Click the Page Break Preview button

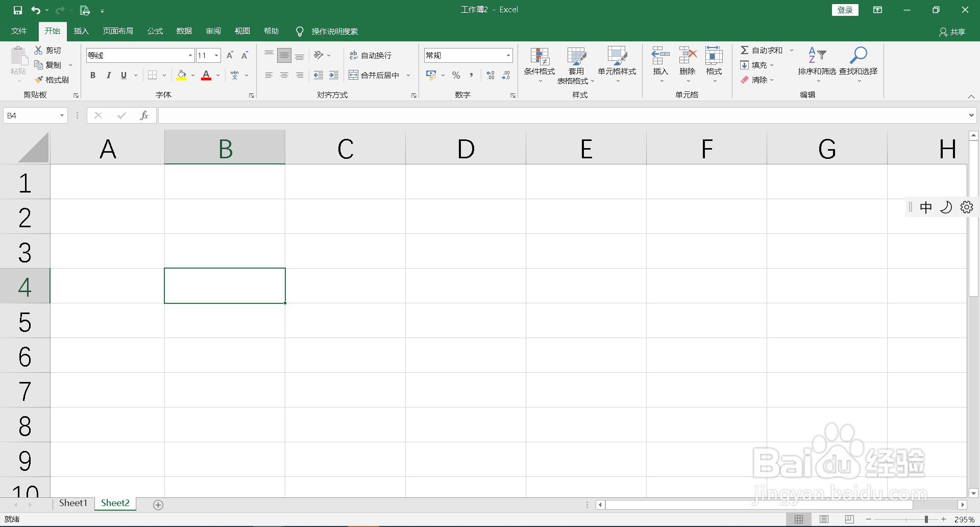tap(849, 519)
